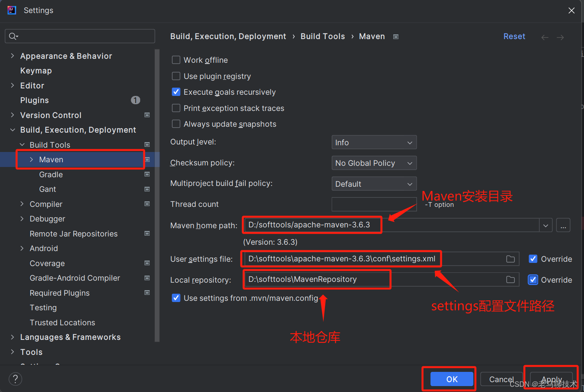Click the settings tree vertical scrollbar
The height and width of the screenshot is (392, 584).
(157, 195)
